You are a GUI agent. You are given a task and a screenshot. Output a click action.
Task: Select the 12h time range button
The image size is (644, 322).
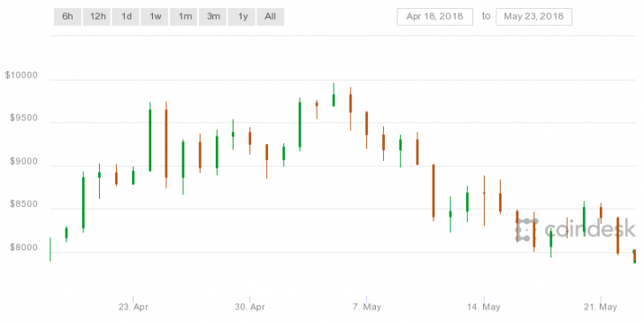pyautogui.click(x=97, y=17)
